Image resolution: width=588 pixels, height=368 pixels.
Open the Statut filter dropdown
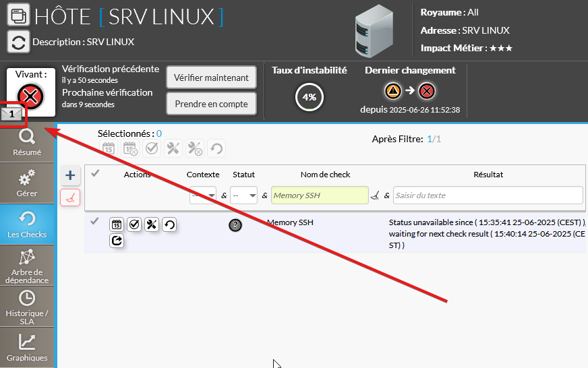point(244,195)
